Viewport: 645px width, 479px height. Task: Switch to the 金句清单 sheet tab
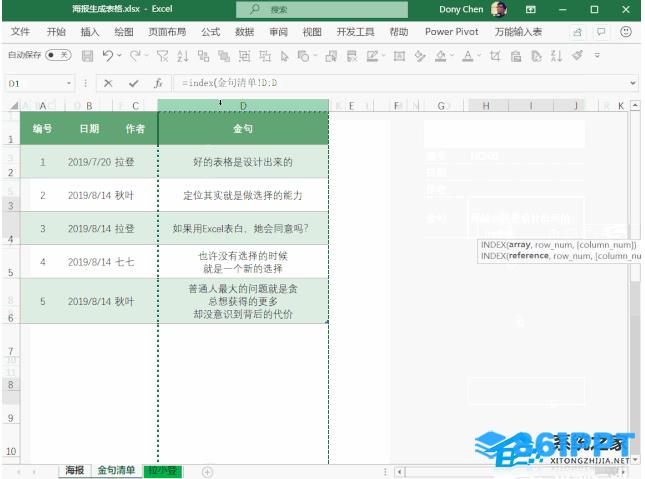point(116,470)
